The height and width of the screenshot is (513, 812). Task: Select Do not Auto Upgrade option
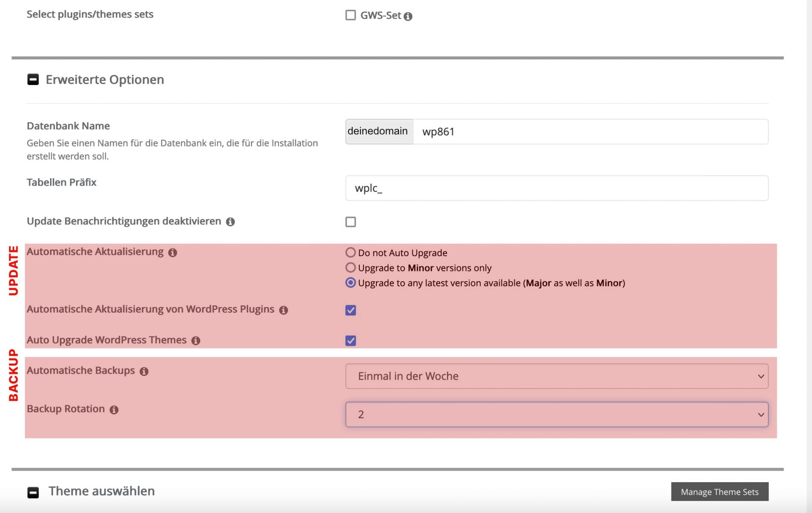350,253
